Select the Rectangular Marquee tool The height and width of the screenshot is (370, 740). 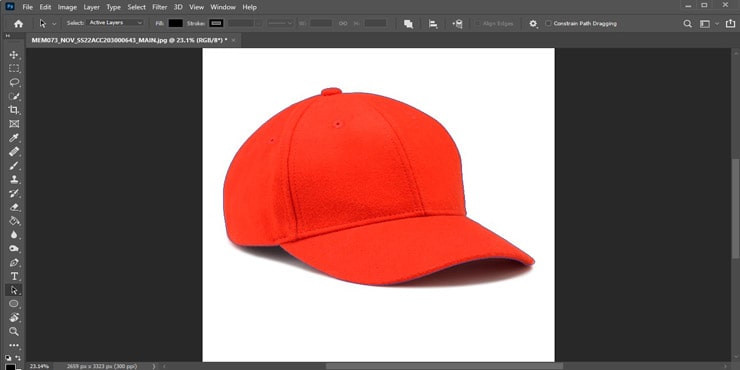coord(14,68)
